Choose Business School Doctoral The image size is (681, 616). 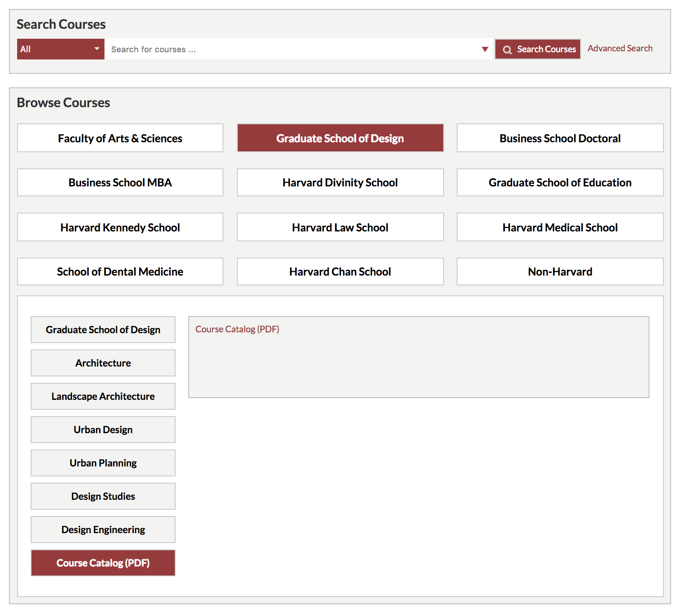560,138
